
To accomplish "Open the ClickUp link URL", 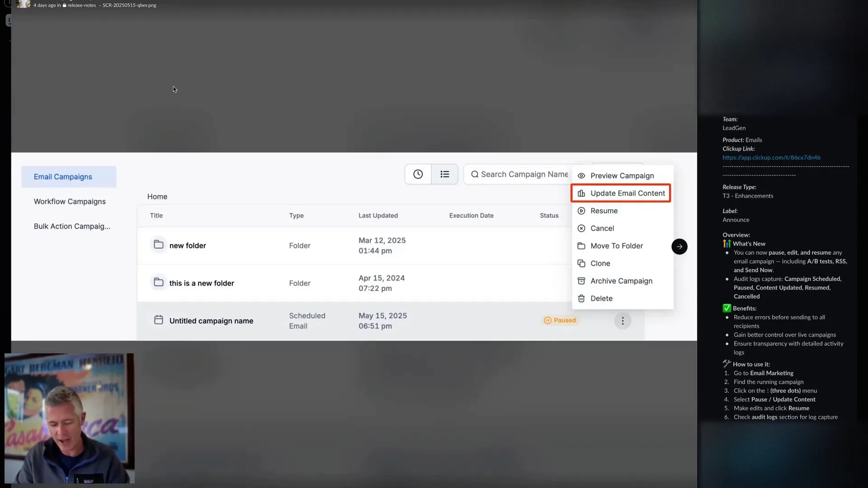I will click(771, 158).
